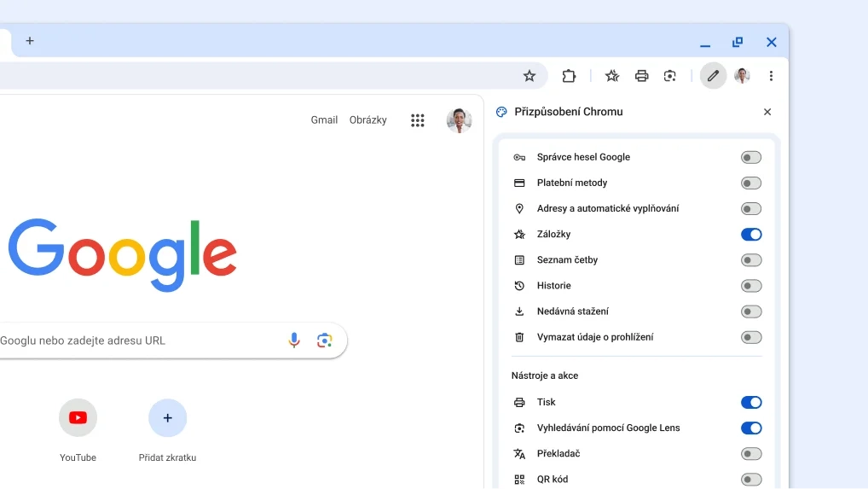Click the bookmark star icon in address bar
Image resolution: width=868 pixels, height=489 pixels.
(x=529, y=76)
